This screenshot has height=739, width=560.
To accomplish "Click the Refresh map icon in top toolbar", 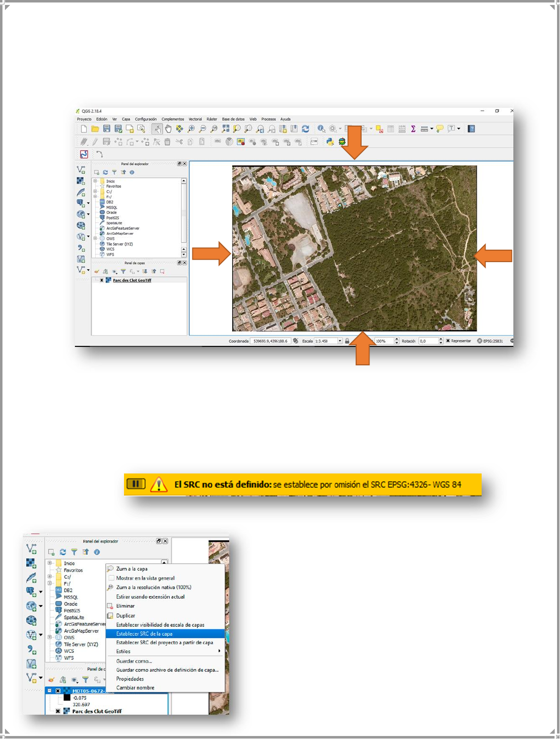I will click(x=306, y=129).
